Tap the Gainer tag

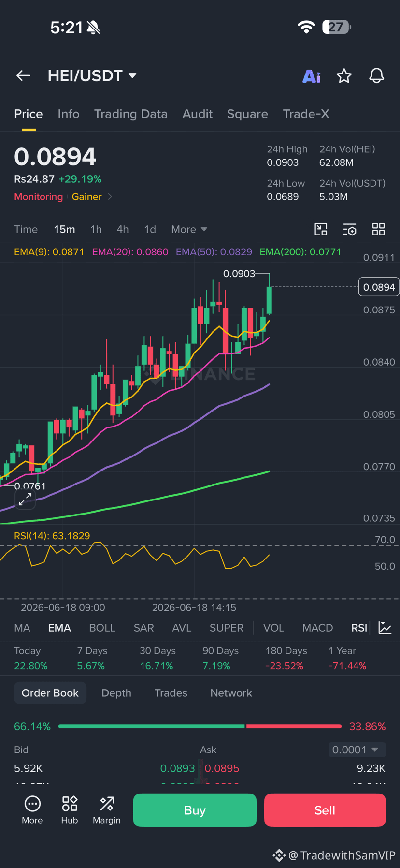pyautogui.click(x=87, y=197)
